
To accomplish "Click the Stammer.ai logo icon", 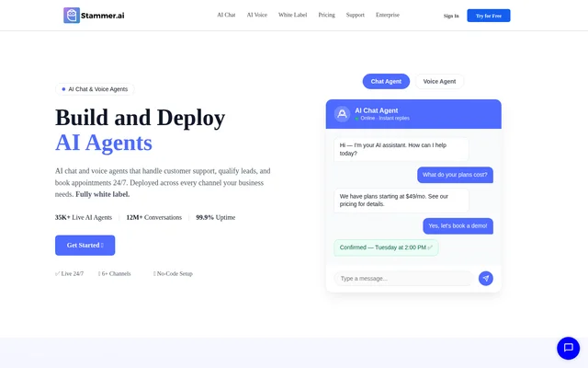I will 72,16.
